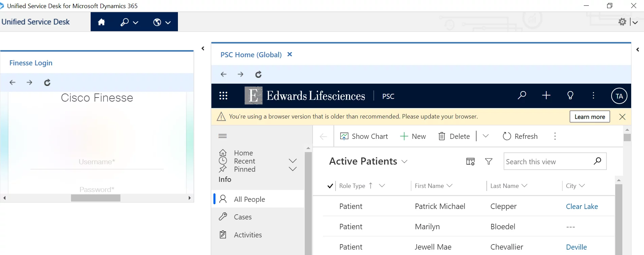Image resolution: width=644 pixels, height=255 pixels.
Task: Go forward in Finesse Login browser
Action: [x=29, y=82]
